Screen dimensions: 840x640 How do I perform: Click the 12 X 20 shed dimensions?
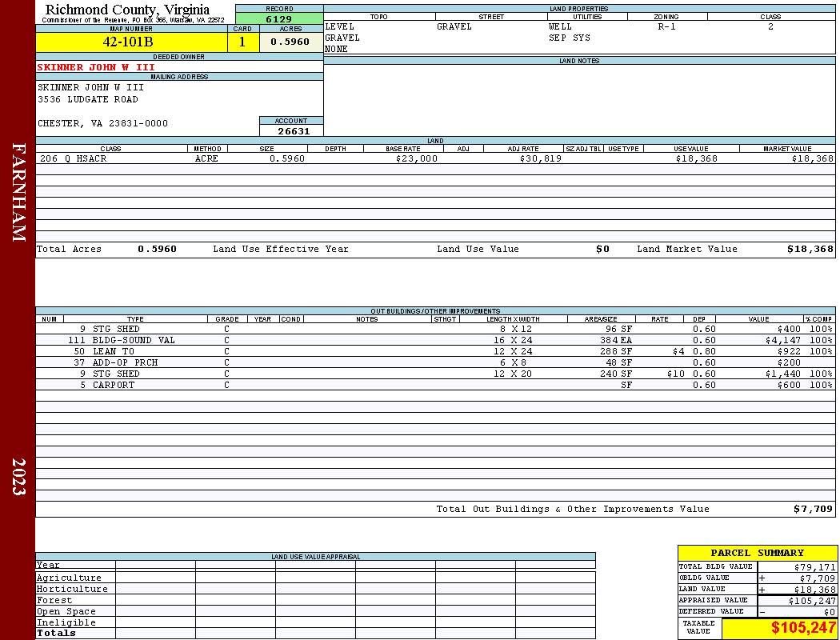pyautogui.click(x=513, y=374)
